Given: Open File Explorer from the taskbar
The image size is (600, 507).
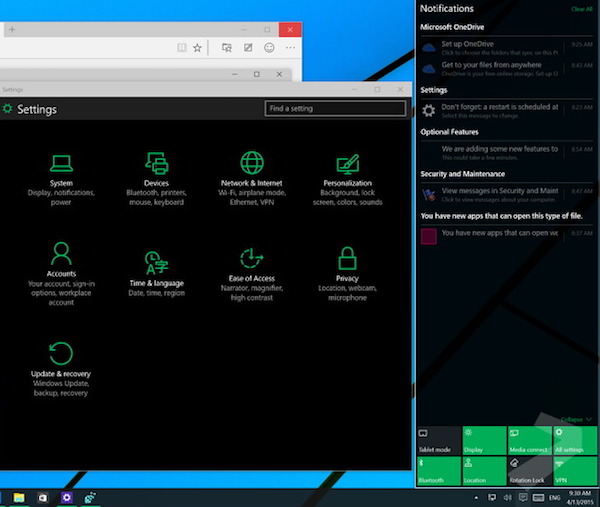Looking at the screenshot, I should coord(19,497).
